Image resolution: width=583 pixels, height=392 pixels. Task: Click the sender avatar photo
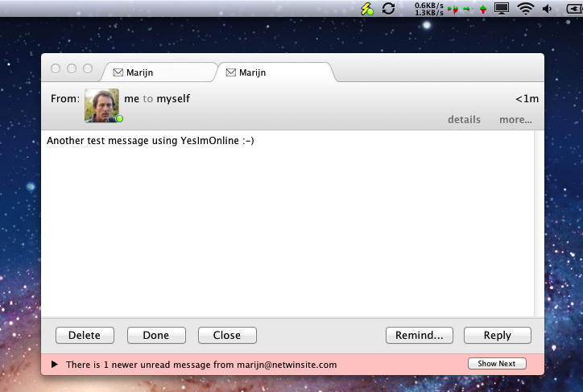[101, 105]
